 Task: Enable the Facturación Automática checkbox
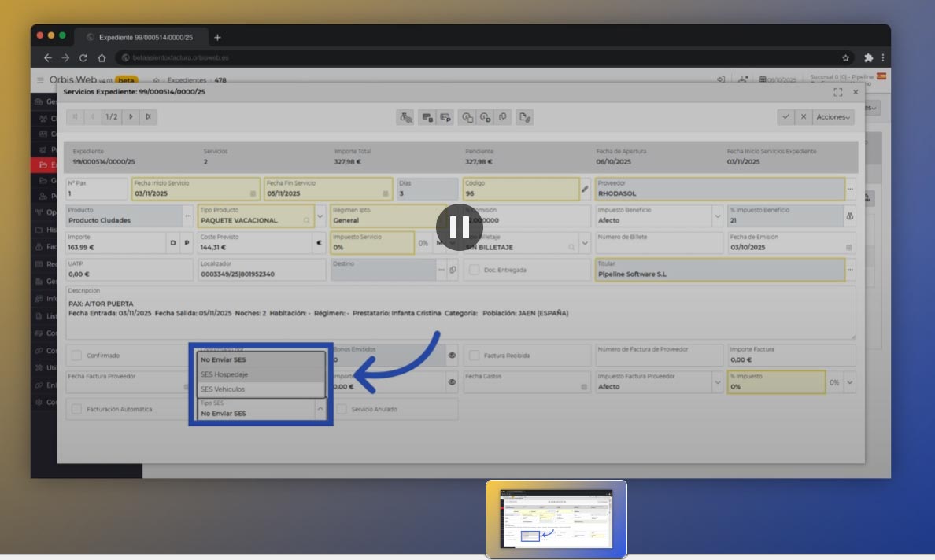tap(76, 409)
